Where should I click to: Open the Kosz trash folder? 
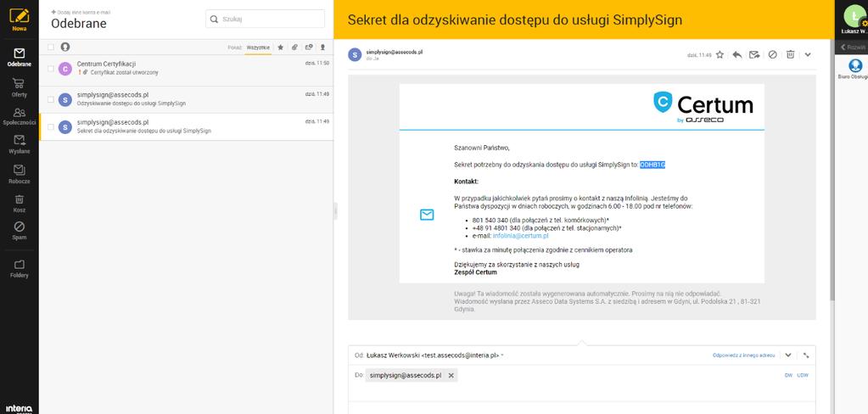pyautogui.click(x=20, y=203)
